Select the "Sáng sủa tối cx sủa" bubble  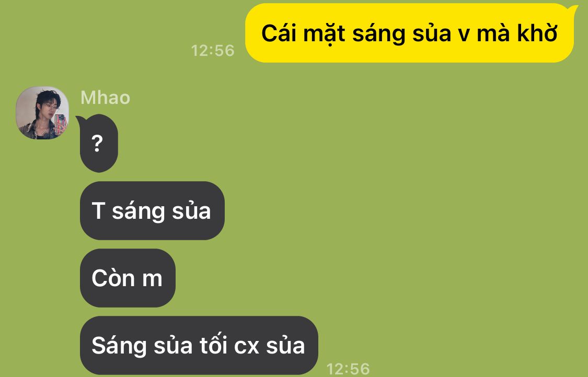click(x=199, y=345)
